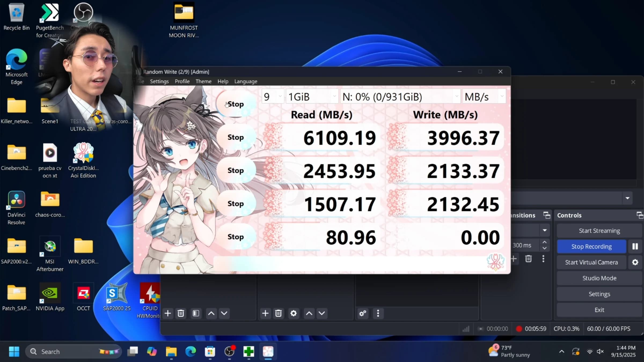Open weather widget 73°F Partly sunny
Viewport: 644px width, 362px height.
click(509, 351)
